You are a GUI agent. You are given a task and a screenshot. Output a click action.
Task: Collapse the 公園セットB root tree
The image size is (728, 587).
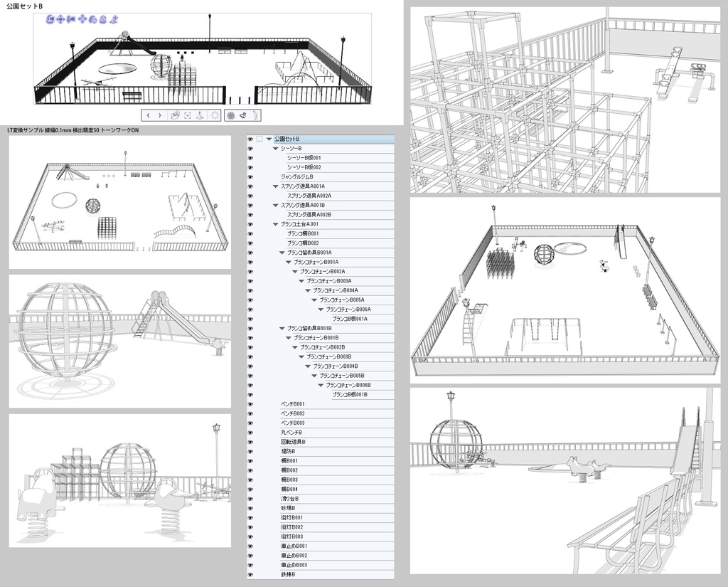269,139
